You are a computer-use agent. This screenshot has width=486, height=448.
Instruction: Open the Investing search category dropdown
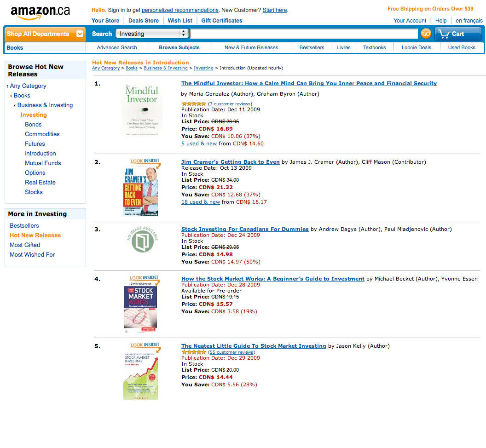(152, 34)
